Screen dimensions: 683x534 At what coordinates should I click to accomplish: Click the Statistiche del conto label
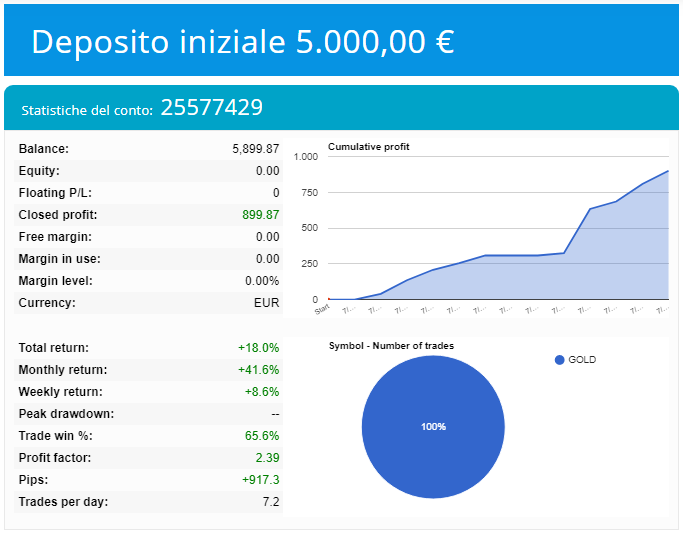point(87,110)
